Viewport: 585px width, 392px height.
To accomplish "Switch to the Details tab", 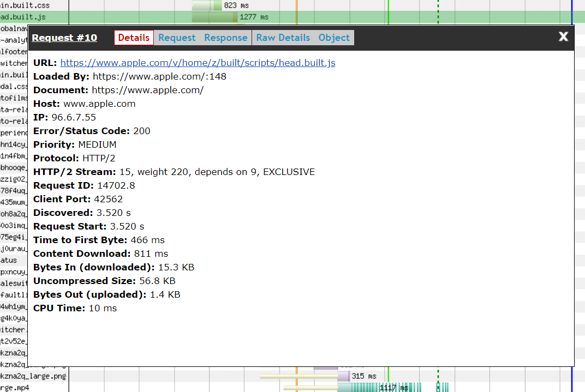I will (134, 38).
